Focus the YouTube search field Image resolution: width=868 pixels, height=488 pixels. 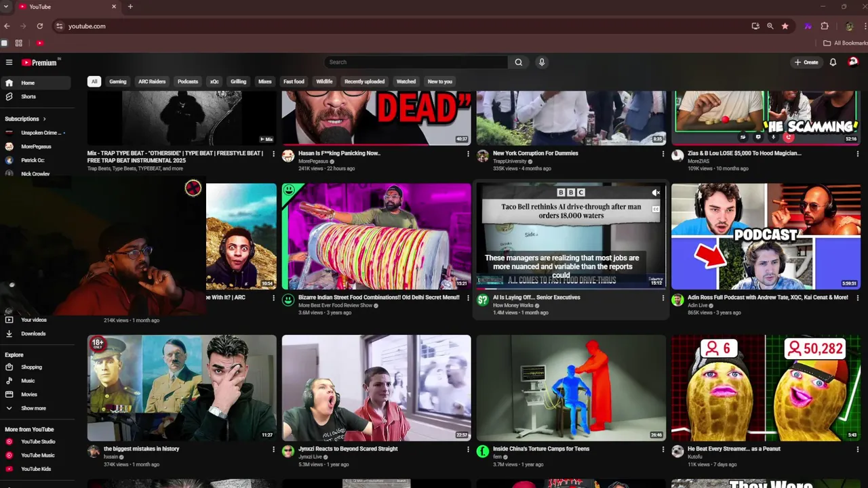[x=416, y=62]
